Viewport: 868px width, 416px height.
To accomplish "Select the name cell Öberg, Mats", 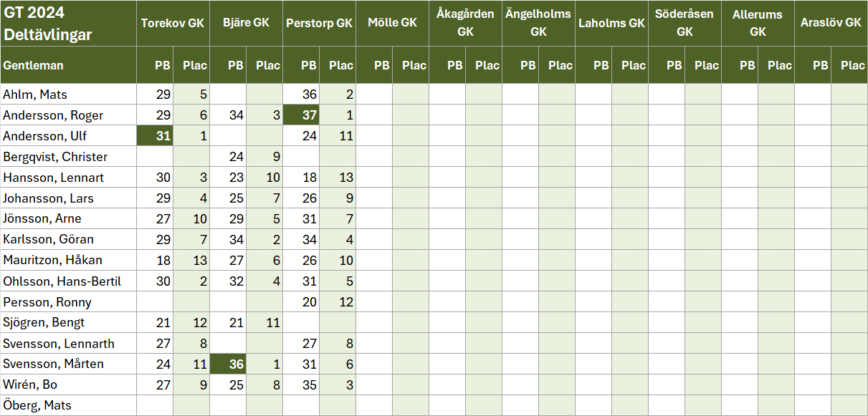I will (x=68, y=405).
